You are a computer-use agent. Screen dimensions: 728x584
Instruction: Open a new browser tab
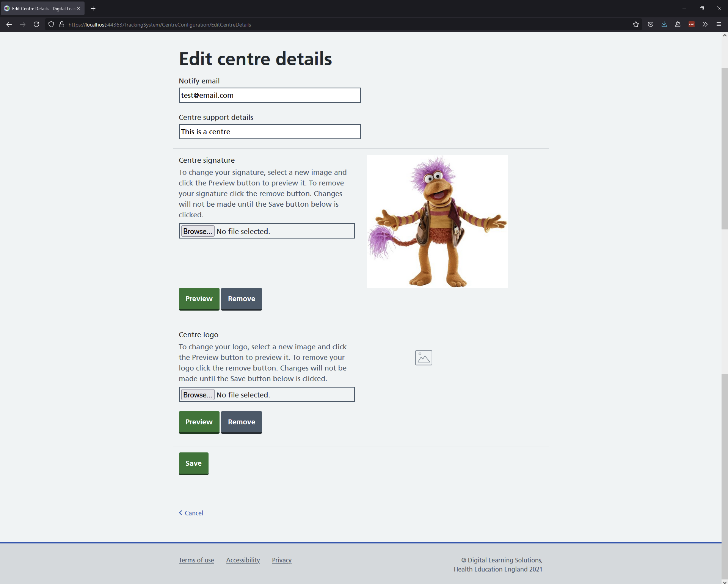(93, 8)
